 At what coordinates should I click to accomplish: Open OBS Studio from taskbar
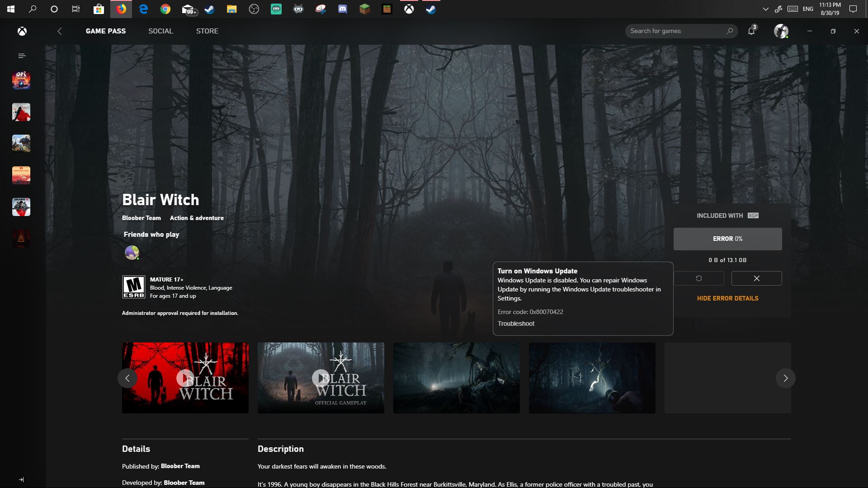[254, 9]
